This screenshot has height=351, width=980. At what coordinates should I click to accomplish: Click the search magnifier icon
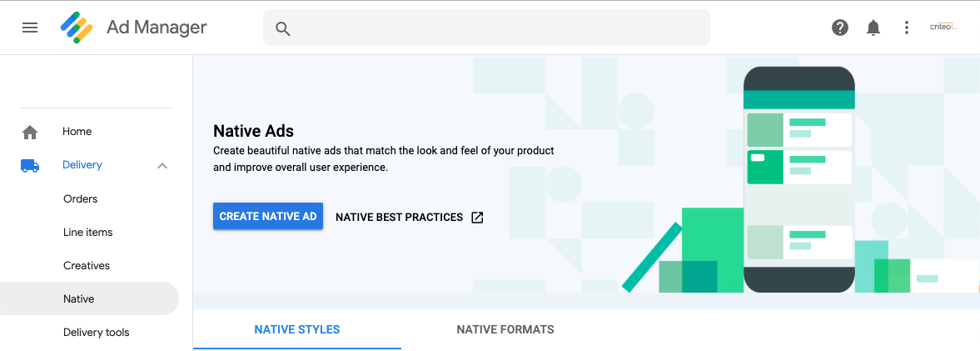coord(283,28)
